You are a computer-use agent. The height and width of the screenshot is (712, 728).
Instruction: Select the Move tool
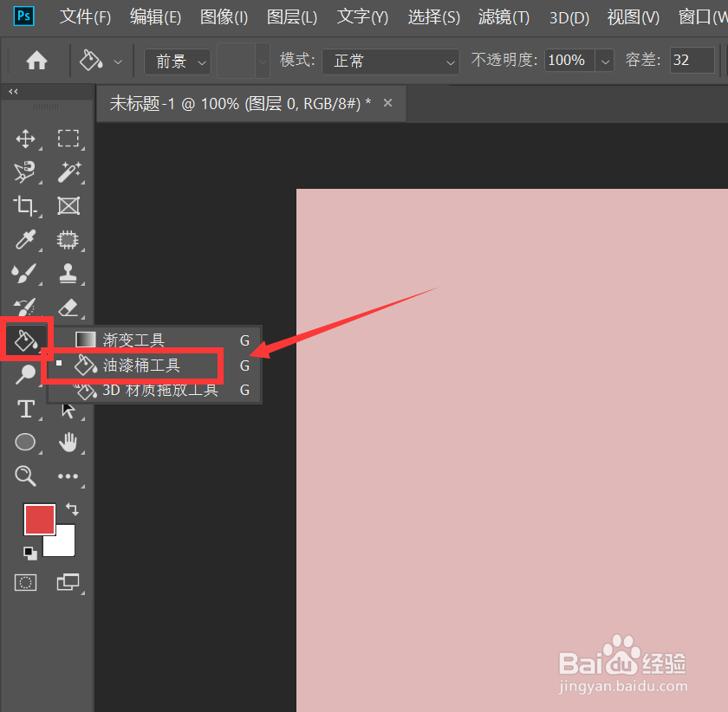click(25, 139)
